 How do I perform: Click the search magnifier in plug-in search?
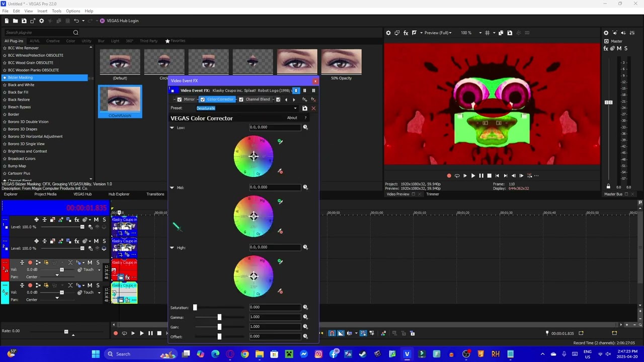75,33
